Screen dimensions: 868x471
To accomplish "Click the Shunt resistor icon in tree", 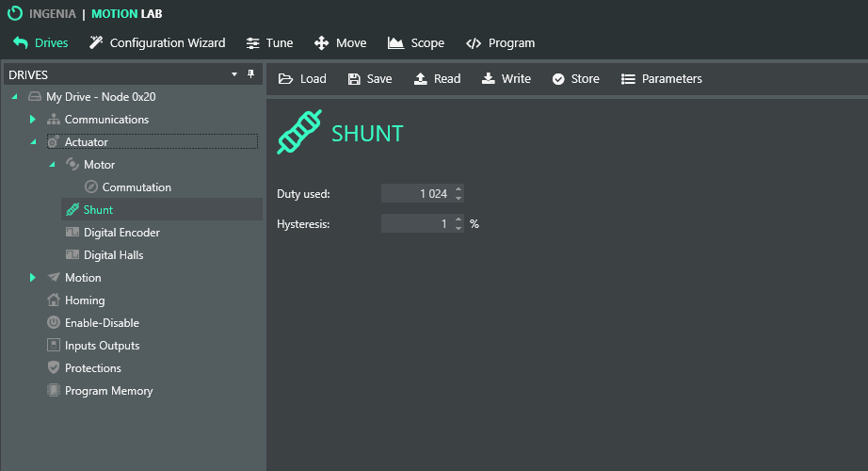I will coord(72,210).
